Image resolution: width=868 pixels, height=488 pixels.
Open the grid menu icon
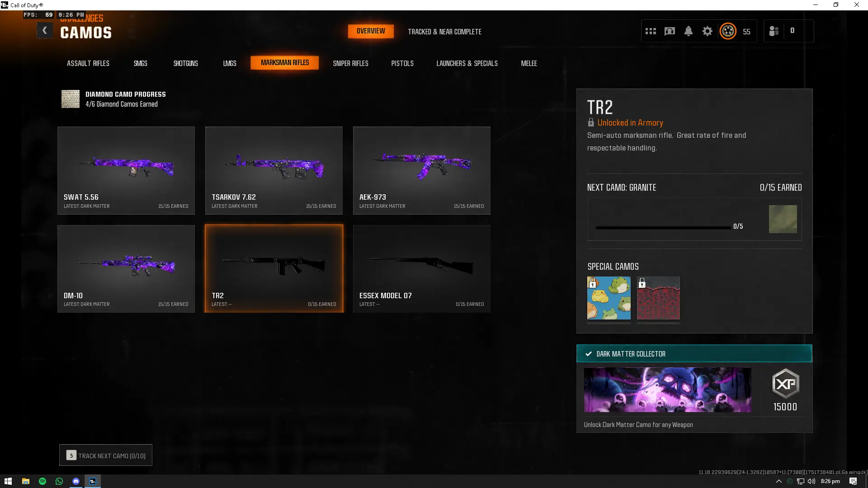pos(651,31)
